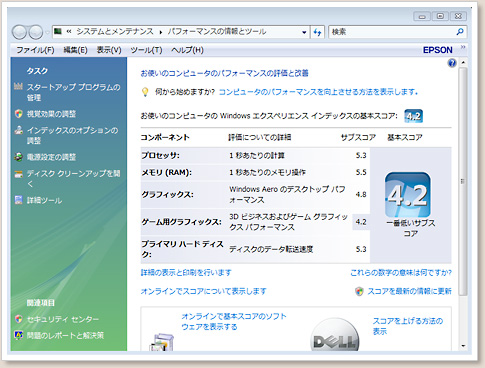Click これらの数字の意味は何ですか? link

pos(401,273)
